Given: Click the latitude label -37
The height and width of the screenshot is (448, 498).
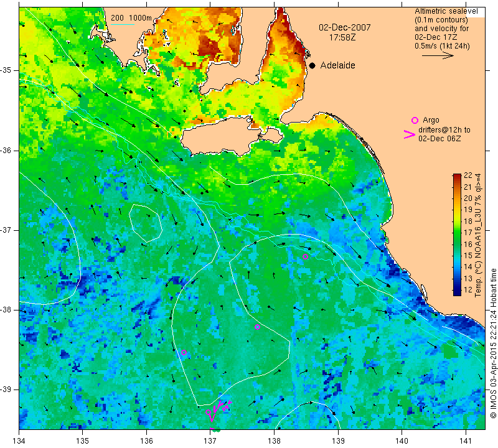Looking at the screenshot, I should [x=6, y=230].
